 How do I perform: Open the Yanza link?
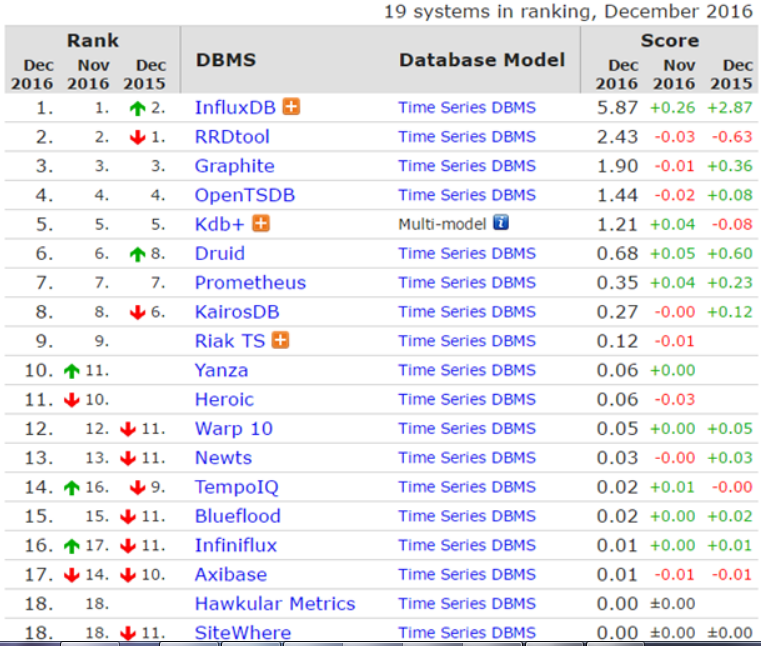pos(221,370)
